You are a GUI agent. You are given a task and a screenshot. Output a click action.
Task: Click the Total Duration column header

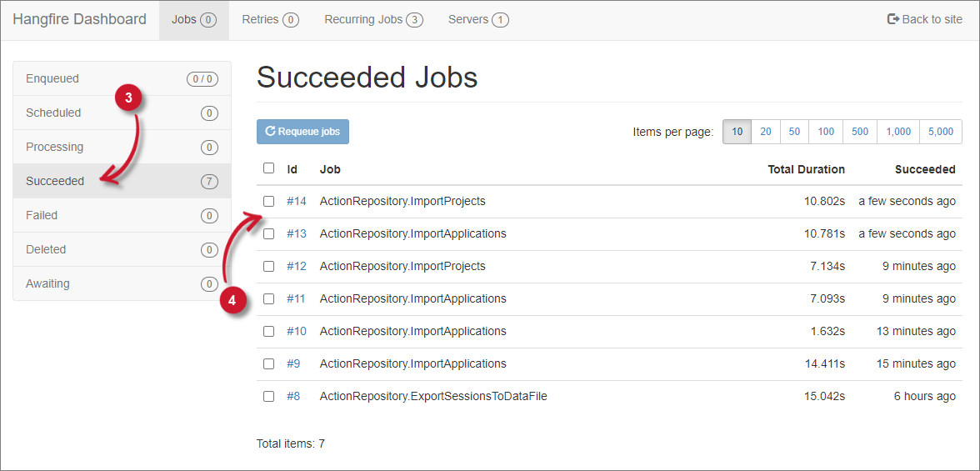click(807, 169)
